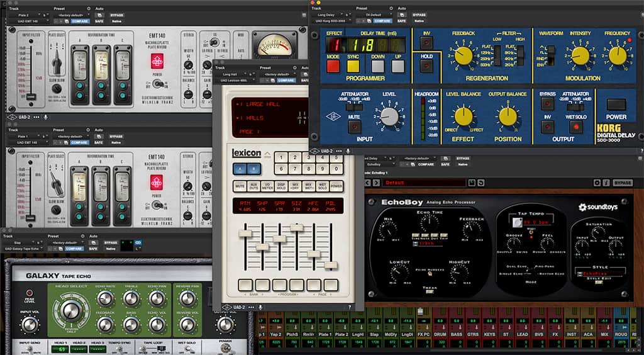Click BYPASS in upper EMT 140 window header
Screen dimensions: 644x355
pyautogui.click(x=116, y=15)
